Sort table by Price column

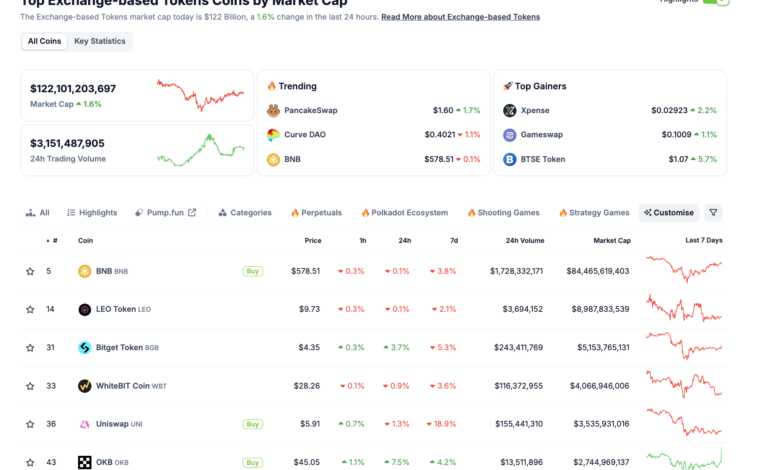(x=313, y=241)
